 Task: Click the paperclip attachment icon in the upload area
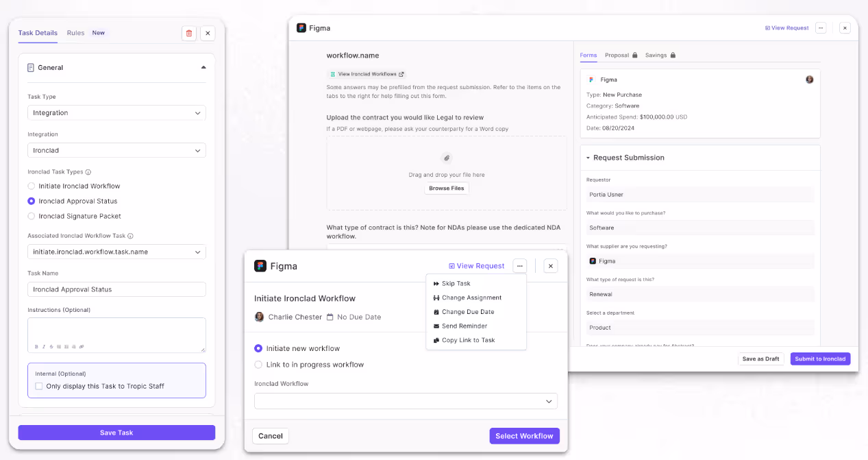pos(447,158)
